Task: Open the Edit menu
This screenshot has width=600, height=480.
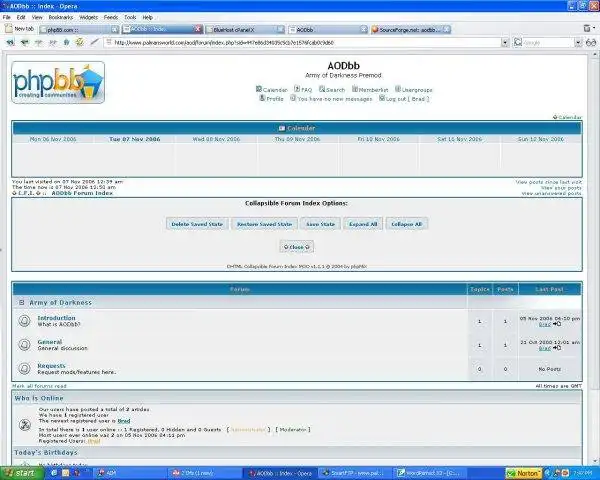Action: click(21, 17)
